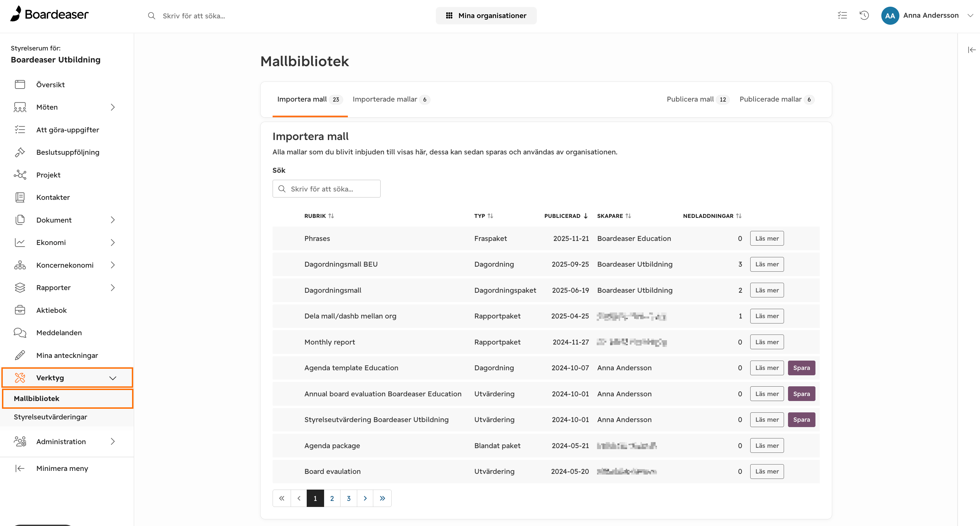Screen dimensions: 980x526
Task: Click Spara for Styrelseutvärdering Boardeaser Utbildning
Action: pos(801,420)
